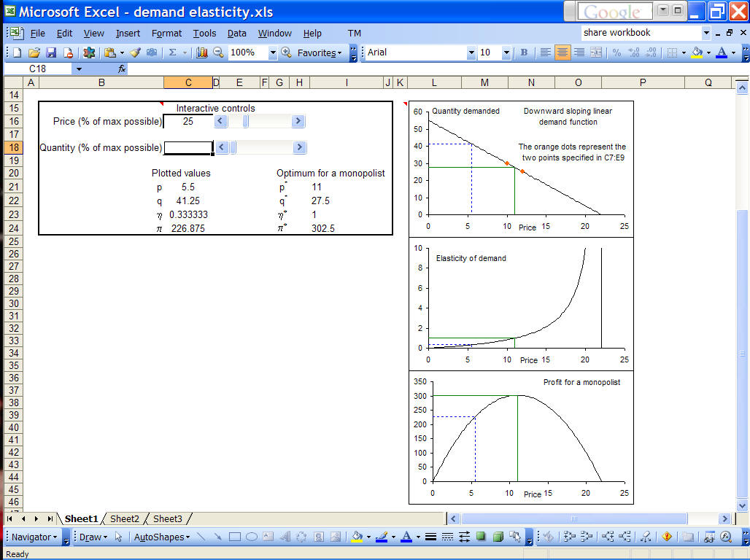Click the Percent Style icon

tap(616, 52)
